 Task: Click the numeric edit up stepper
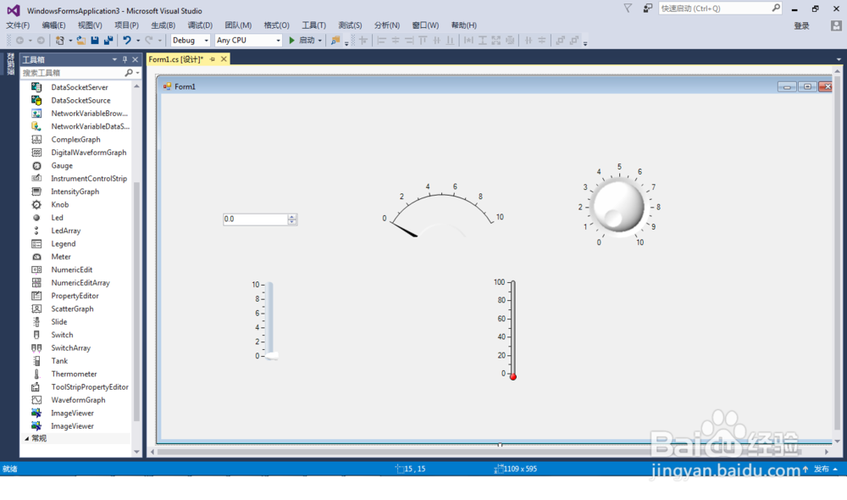pos(292,217)
